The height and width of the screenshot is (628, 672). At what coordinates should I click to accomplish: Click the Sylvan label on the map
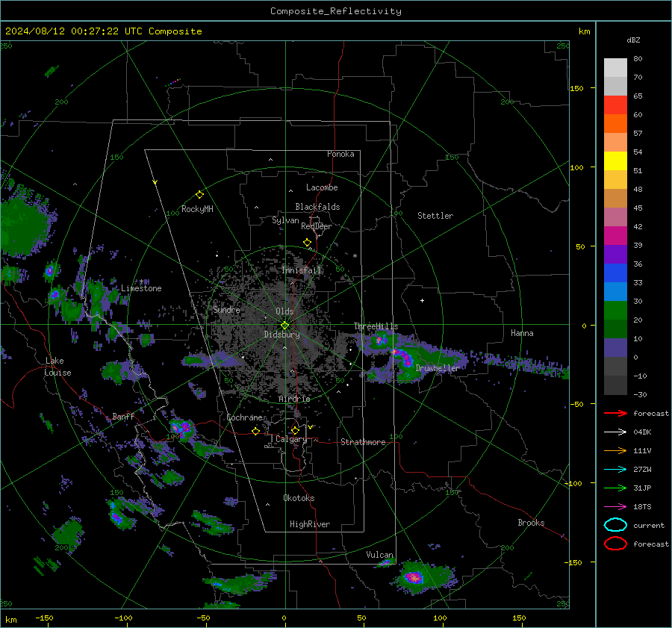(x=285, y=220)
